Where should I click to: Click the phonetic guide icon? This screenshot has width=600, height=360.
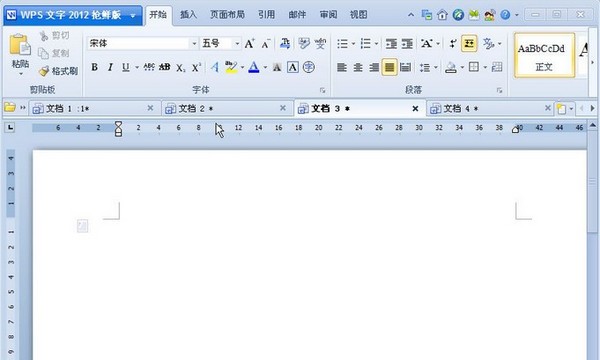click(x=320, y=44)
